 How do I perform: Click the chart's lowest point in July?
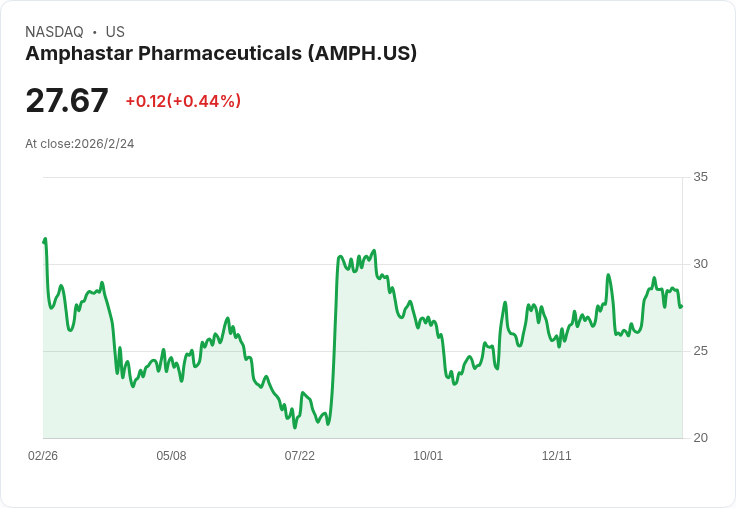coord(295,427)
